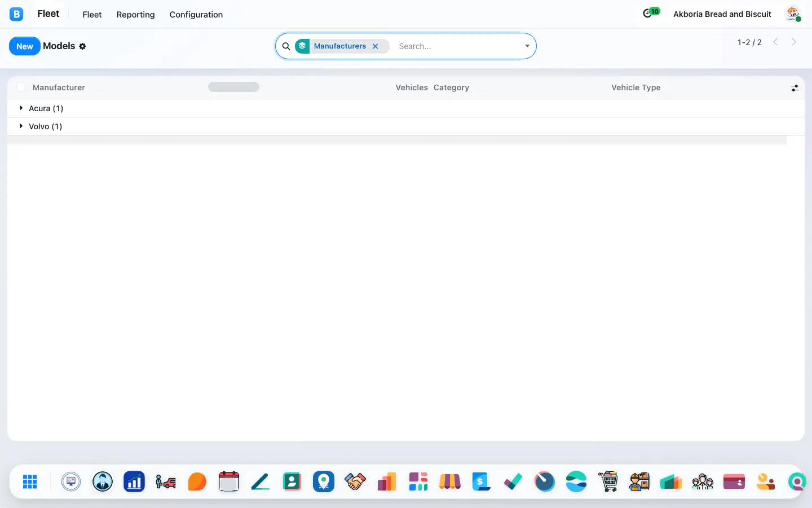Launch the shopping cart app icon
The height and width of the screenshot is (508, 812).
pyautogui.click(x=608, y=481)
